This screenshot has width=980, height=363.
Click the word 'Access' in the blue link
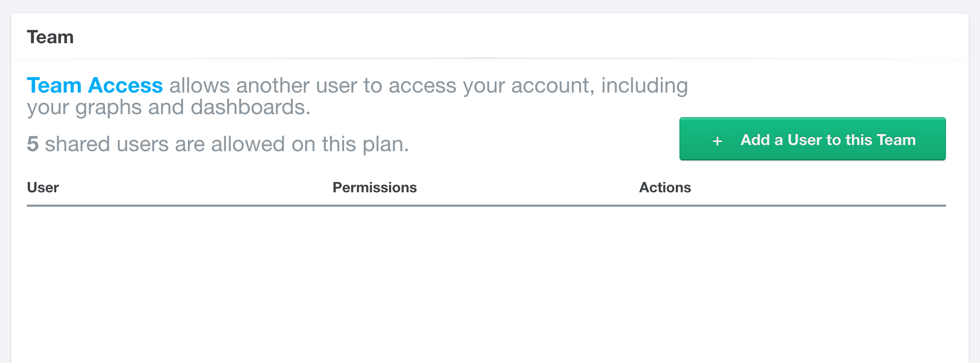pyautogui.click(x=125, y=85)
